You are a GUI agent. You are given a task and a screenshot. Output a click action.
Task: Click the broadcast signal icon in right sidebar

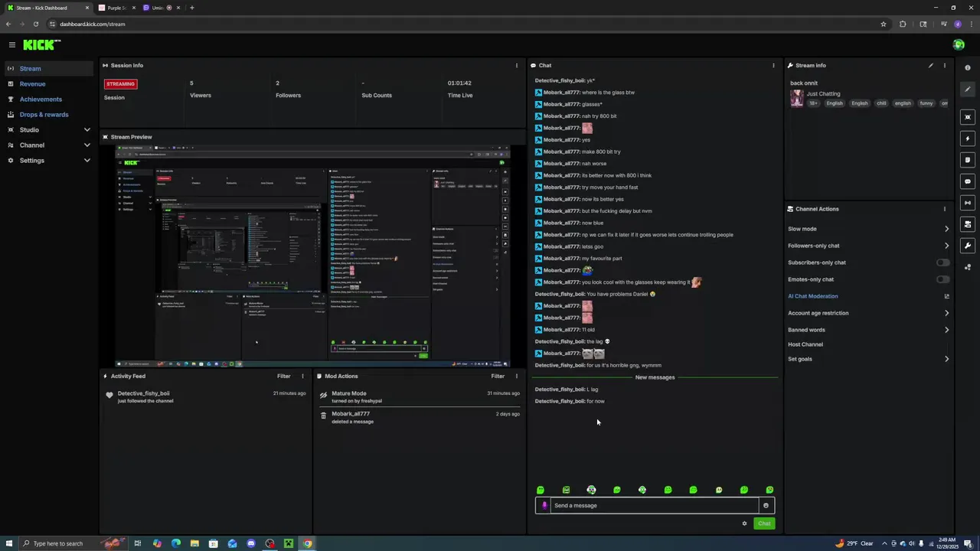click(968, 203)
